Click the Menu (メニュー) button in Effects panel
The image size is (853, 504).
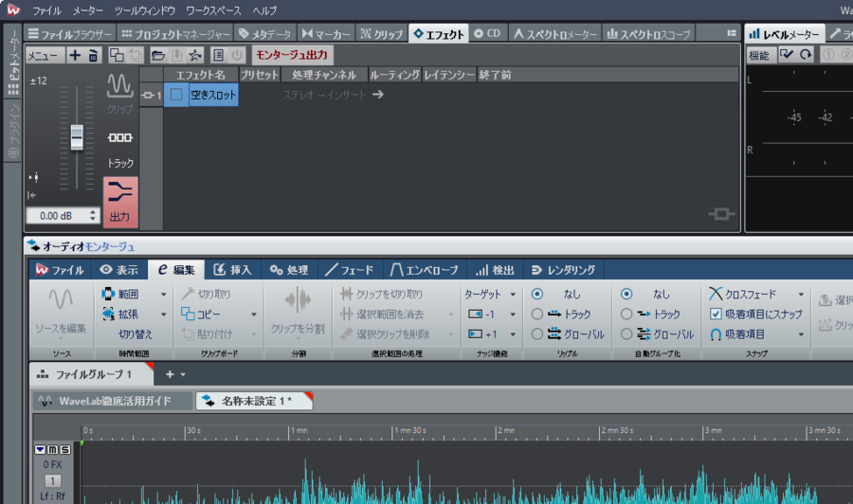pos(43,56)
